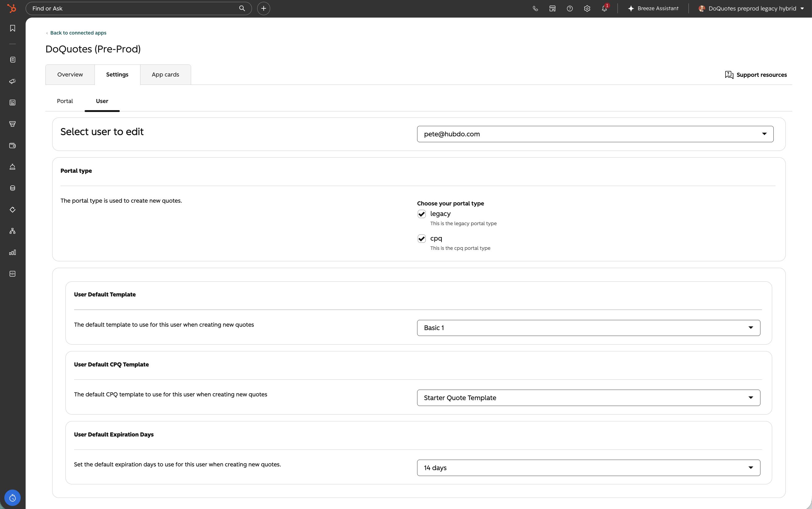Image resolution: width=812 pixels, height=509 pixels.
Task: Open the diamond-shaped sidebar icon
Action: point(12,210)
